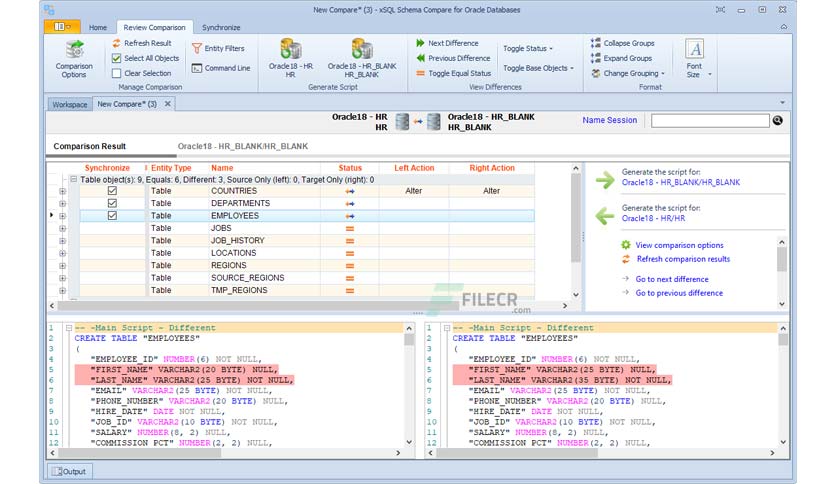The width and height of the screenshot is (836, 484).
Task: Close the New Compare tab
Action: [167, 104]
